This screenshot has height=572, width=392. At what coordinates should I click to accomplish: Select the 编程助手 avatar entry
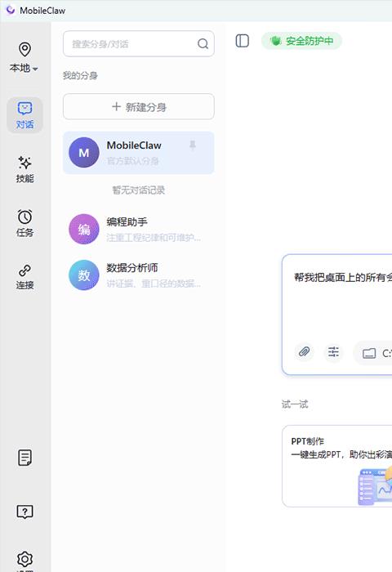139,229
